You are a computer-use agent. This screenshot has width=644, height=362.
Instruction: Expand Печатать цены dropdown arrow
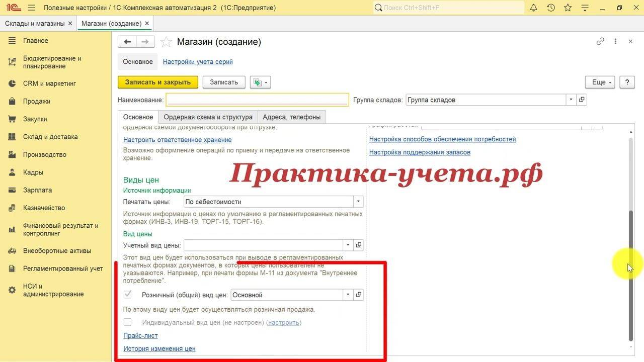click(x=358, y=202)
